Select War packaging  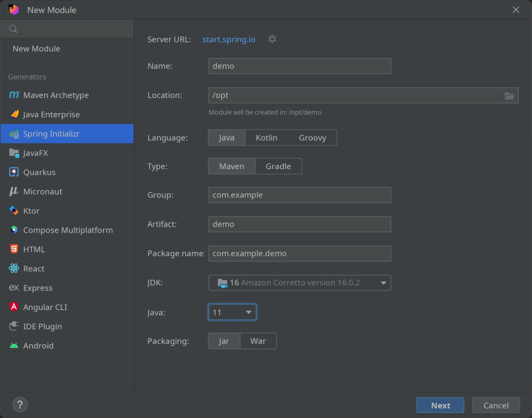pyautogui.click(x=258, y=341)
